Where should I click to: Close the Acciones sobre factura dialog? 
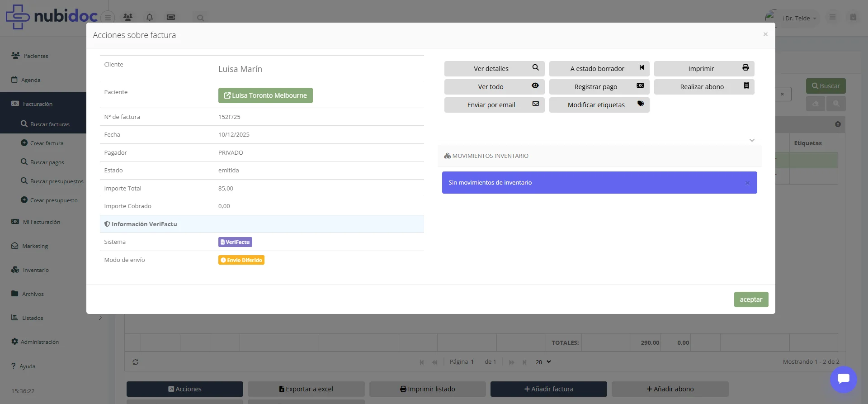[x=765, y=34]
